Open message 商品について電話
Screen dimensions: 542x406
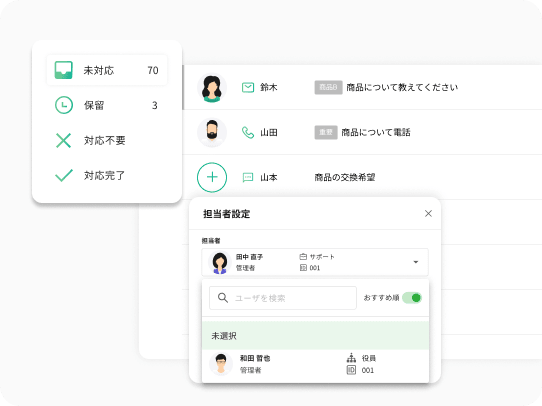(x=376, y=132)
